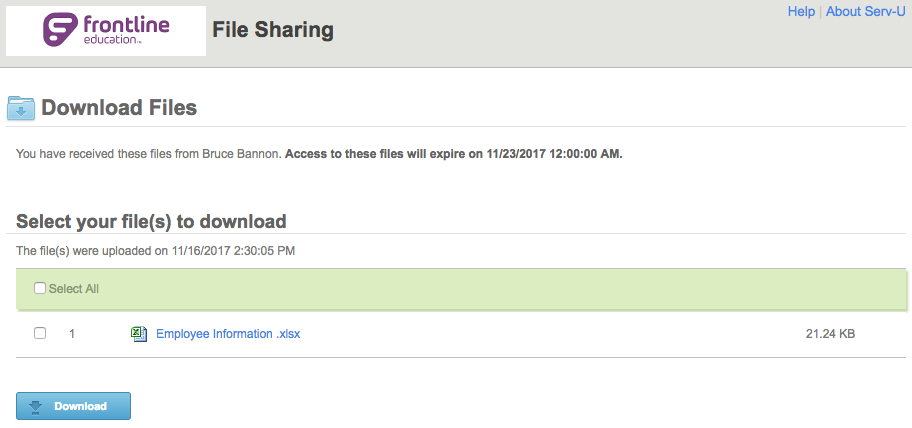Toggle the Select All checkbox
Viewport: 912px width, 428px height.
tap(40, 288)
